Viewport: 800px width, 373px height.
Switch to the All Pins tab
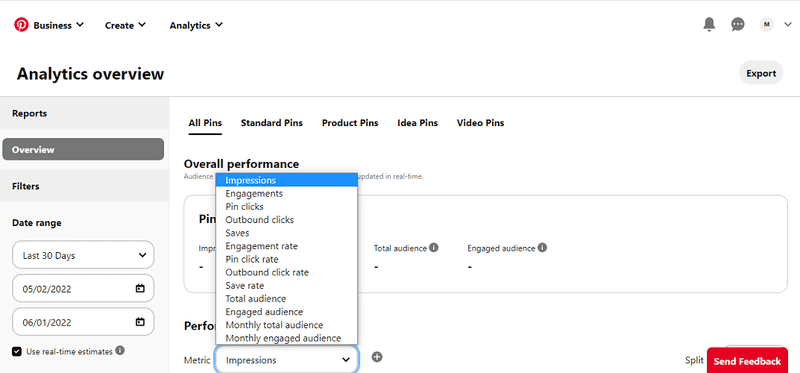205,123
